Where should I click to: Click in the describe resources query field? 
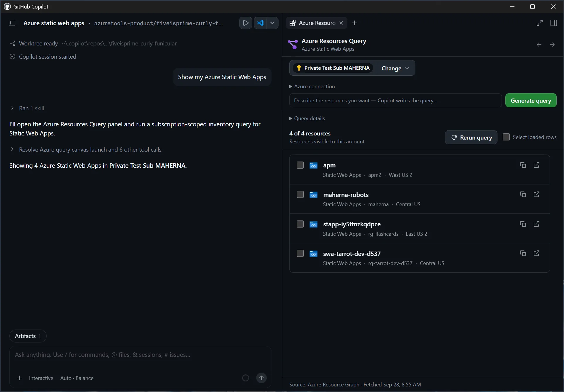[395, 101]
